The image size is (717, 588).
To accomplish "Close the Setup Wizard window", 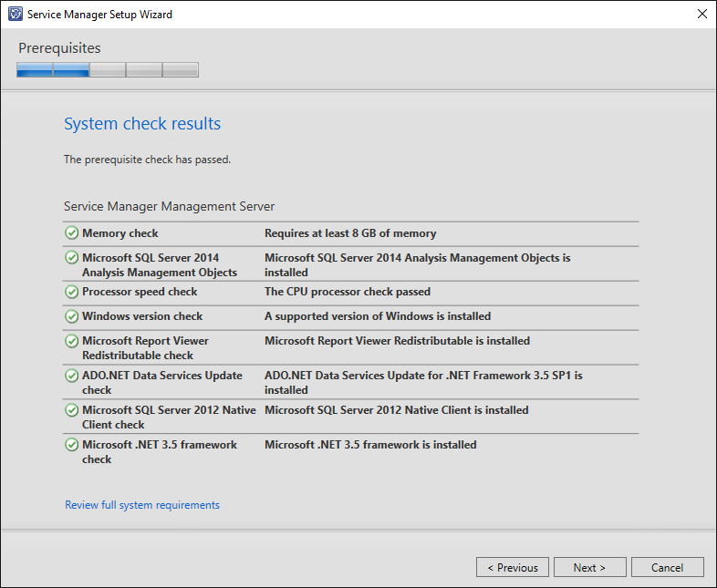I will [x=701, y=15].
